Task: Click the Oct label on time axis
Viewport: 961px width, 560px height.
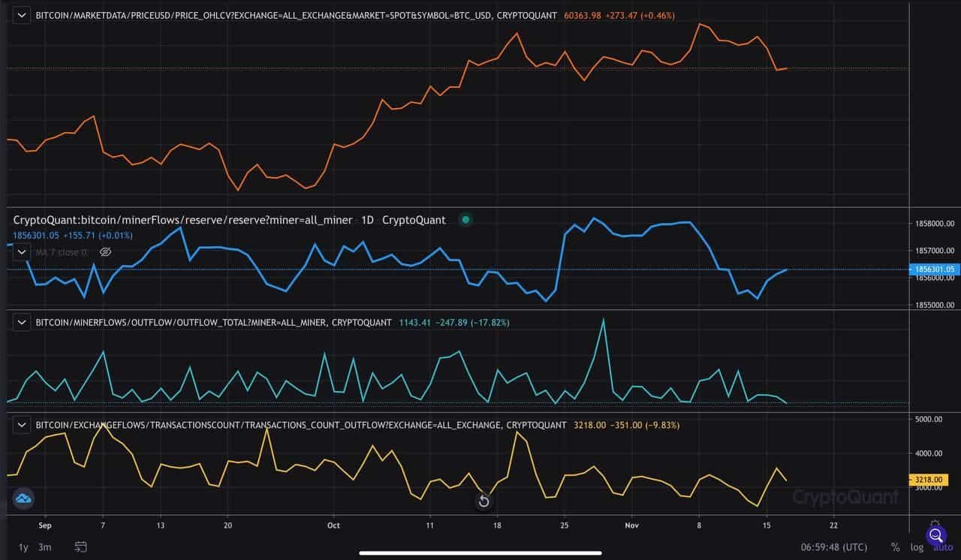Action: click(x=333, y=525)
